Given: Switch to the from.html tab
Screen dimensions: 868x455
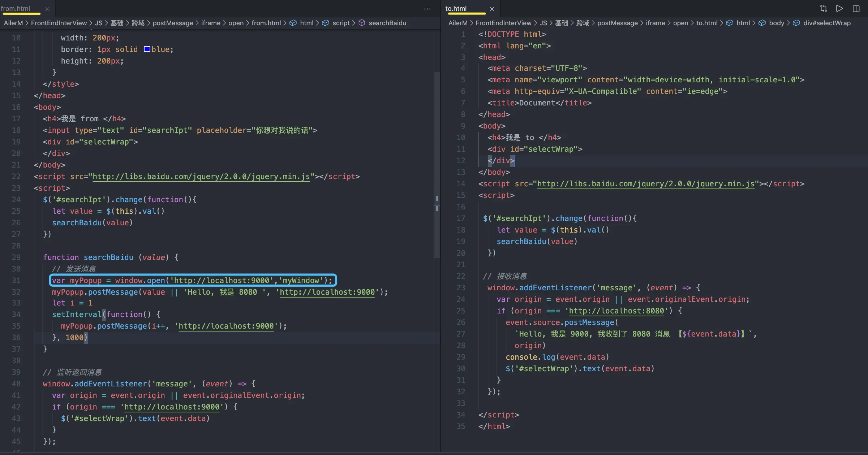Looking at the screenshot, I should click(x=16, y=9).
